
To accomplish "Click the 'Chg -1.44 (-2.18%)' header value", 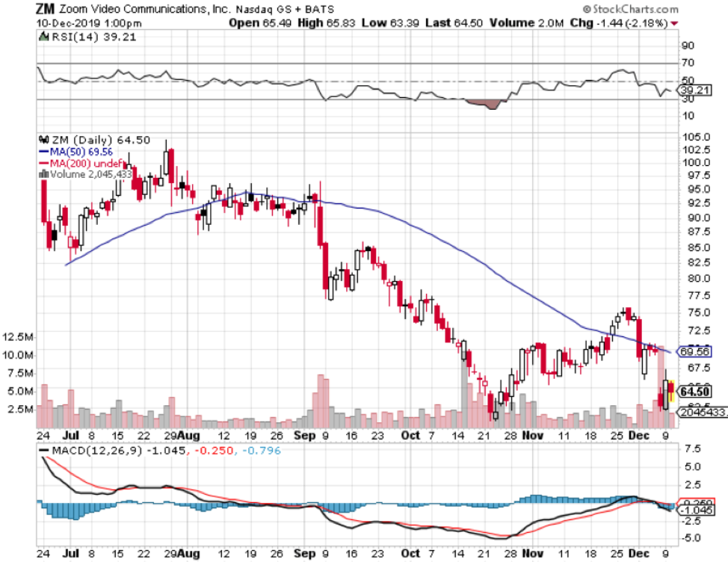I will 619,22.
